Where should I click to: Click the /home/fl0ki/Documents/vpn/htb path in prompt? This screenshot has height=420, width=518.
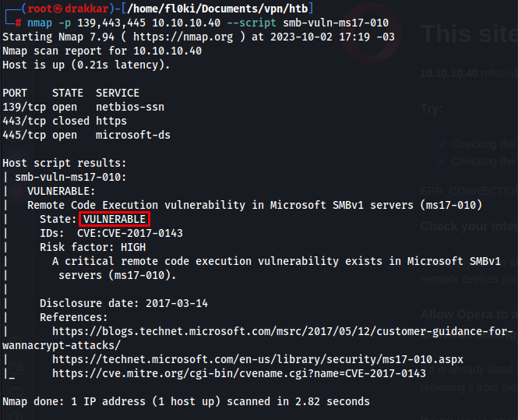217,9
